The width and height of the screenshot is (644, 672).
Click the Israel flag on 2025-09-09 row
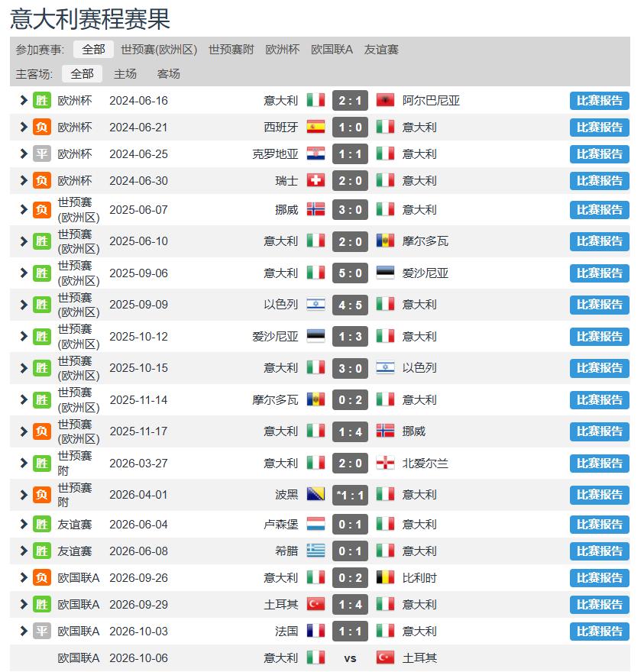[x=316, y=305]
